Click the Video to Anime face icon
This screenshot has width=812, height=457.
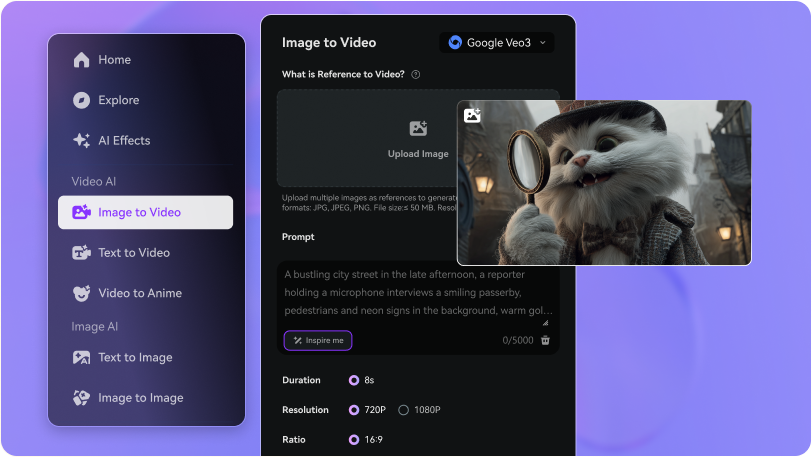(81, 293)
